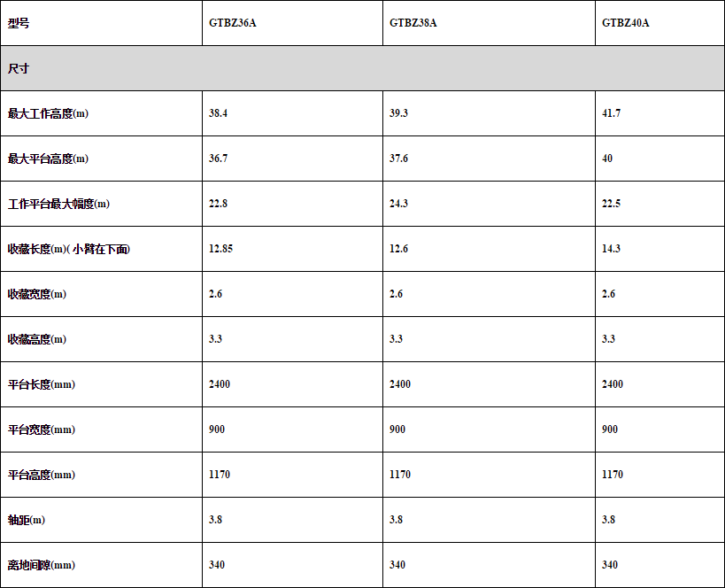Select the GTBZ38A model header cell
Screen dimensions: 725x588
(x=413, y=23)
